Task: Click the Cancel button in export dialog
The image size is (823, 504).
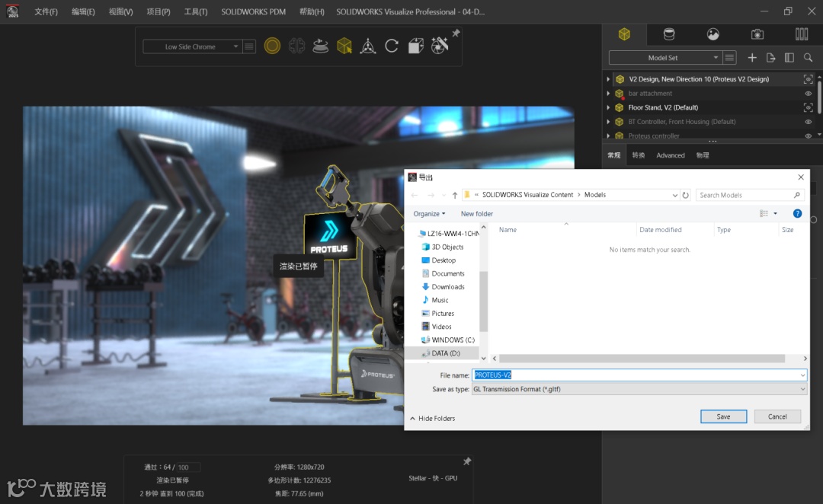Action: pyautogui.click(x=777, y=416)
